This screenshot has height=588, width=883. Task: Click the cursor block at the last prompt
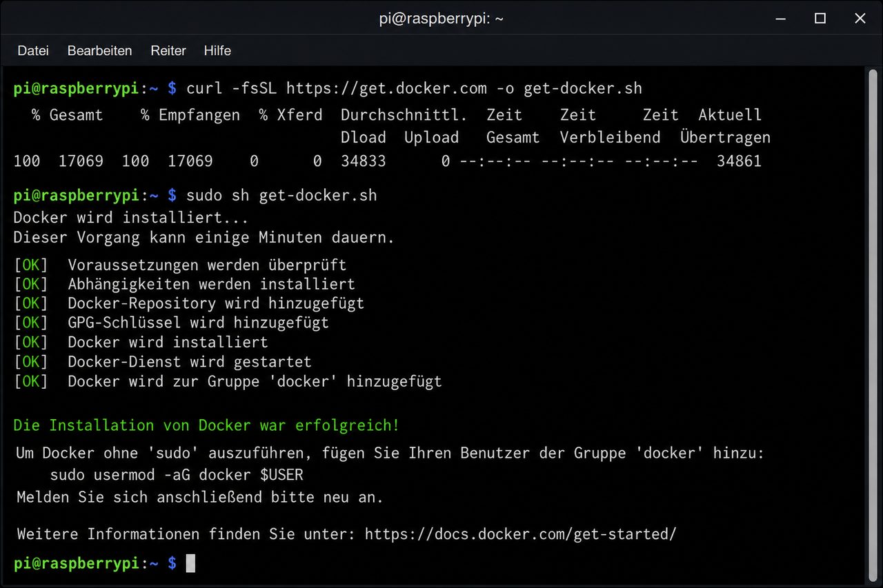[x=191, y=563]
